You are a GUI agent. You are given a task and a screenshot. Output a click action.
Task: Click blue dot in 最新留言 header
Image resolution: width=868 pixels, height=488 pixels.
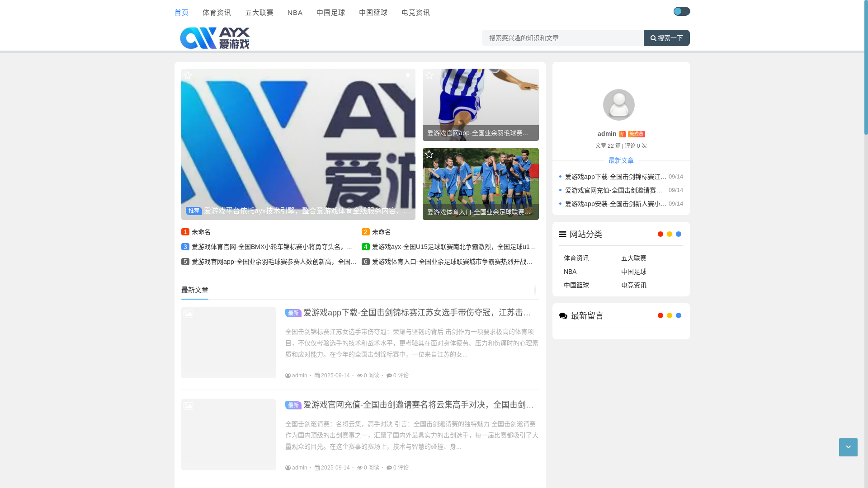679,315
